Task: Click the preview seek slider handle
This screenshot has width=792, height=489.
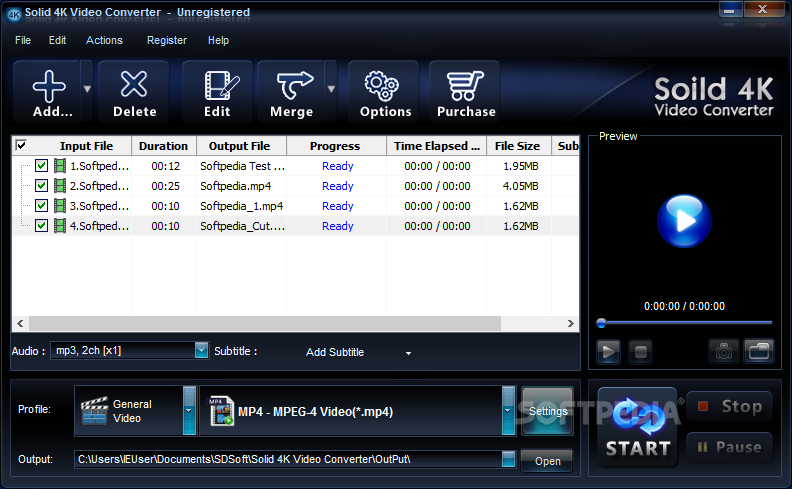Action: (x=601, y=323)
